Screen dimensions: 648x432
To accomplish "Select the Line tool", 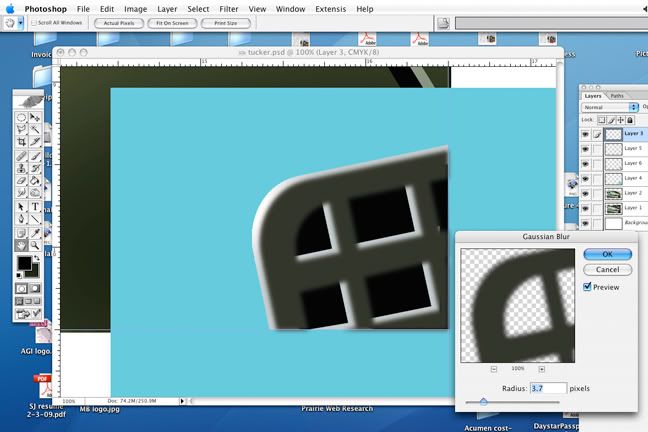I will (x=35, y=219).
